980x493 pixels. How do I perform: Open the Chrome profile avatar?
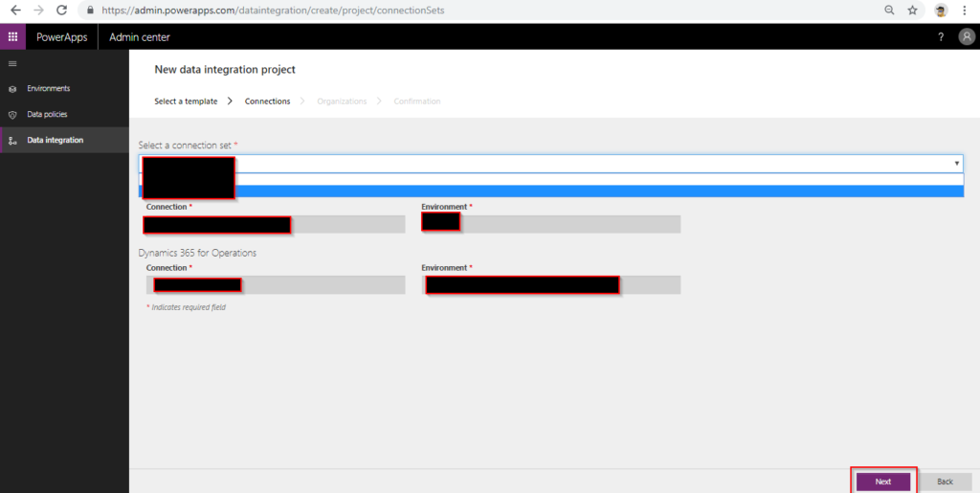[x=941, y=11]
